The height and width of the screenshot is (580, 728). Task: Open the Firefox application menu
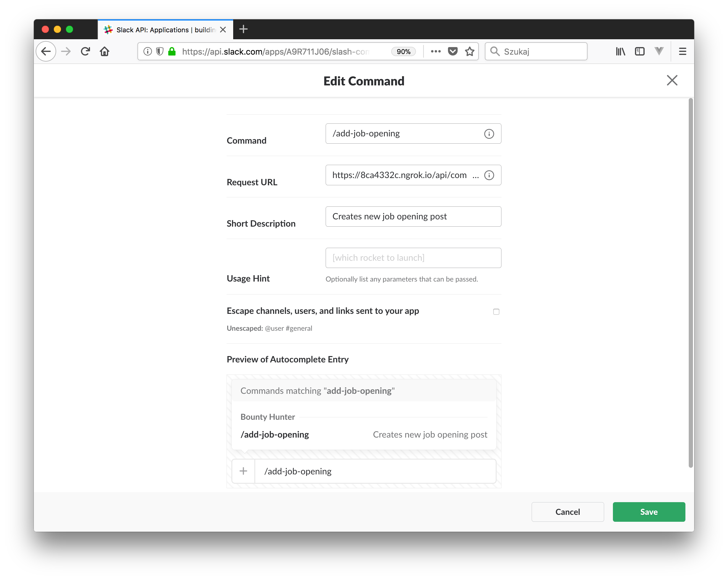682,51
